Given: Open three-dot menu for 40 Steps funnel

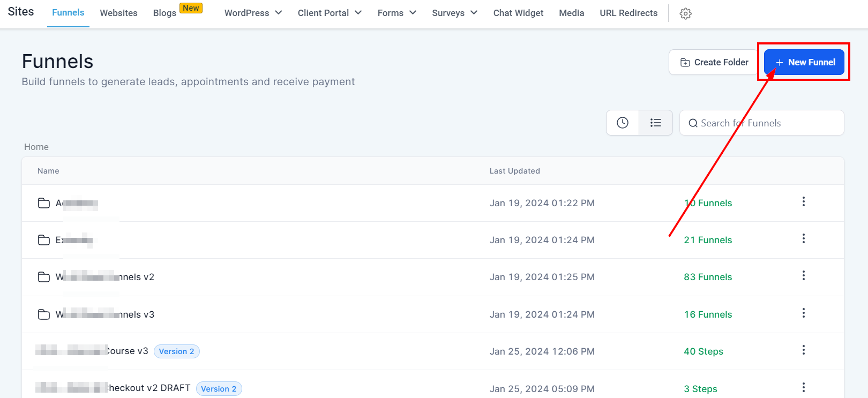Looking at the screenshot, I should [x=803, y=350].
